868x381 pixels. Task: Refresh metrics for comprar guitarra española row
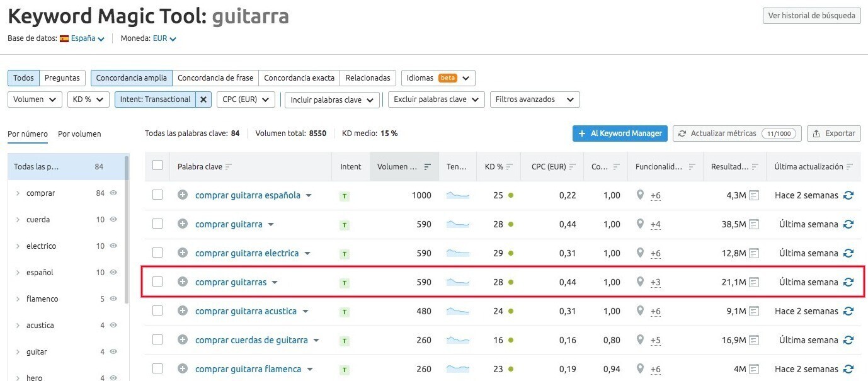point(848,195)
